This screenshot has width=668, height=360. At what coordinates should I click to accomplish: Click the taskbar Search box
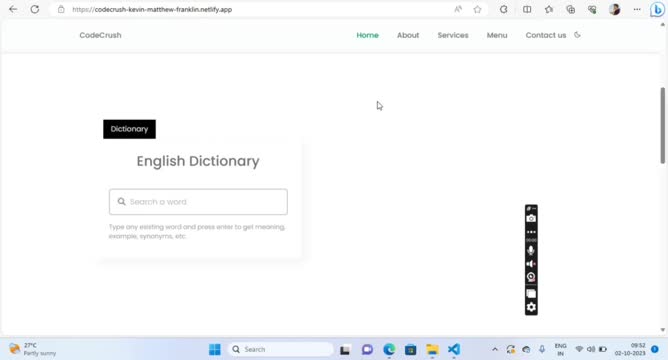(x=281, y=349)
